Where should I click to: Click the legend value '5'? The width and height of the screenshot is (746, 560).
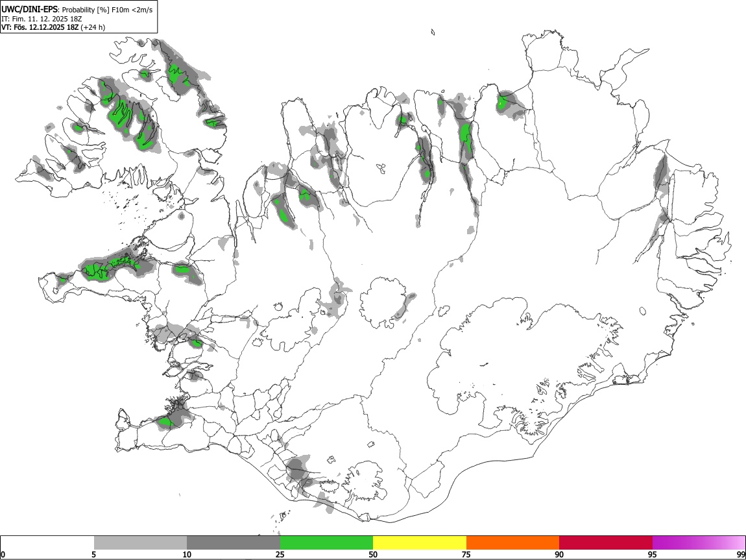(94, 554)
